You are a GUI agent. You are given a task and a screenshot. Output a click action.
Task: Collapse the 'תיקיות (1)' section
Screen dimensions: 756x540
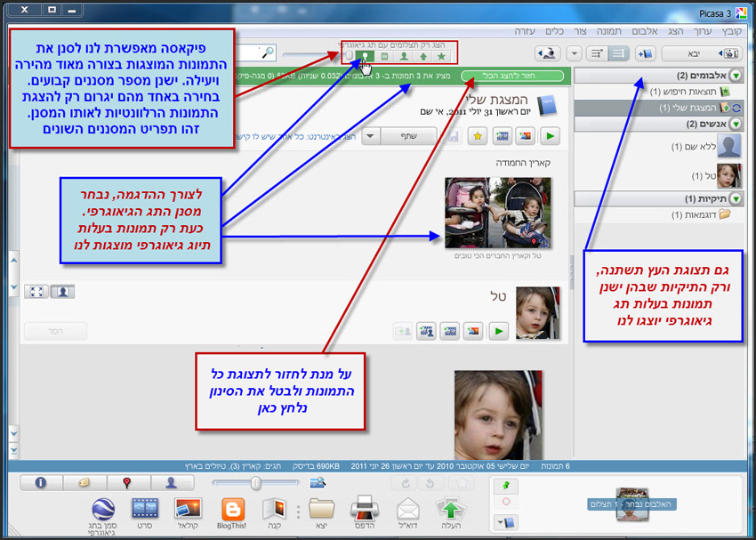736,198
